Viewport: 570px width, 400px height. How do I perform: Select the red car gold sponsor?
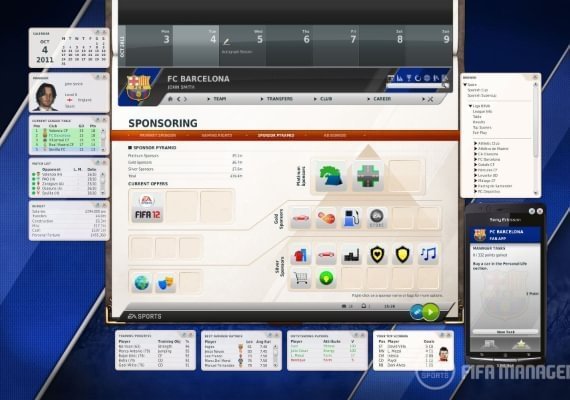(301, 218)
